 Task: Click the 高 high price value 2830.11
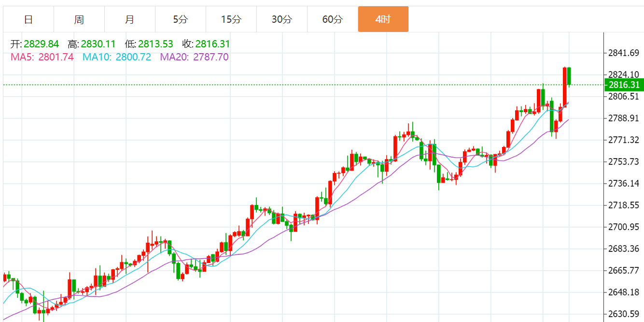pos(98,44)
